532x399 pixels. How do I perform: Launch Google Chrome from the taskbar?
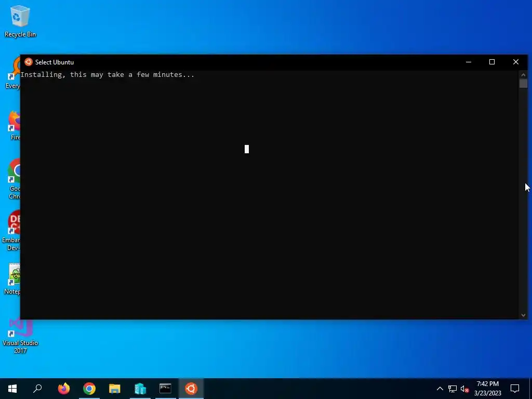click(x=89, y=389)
